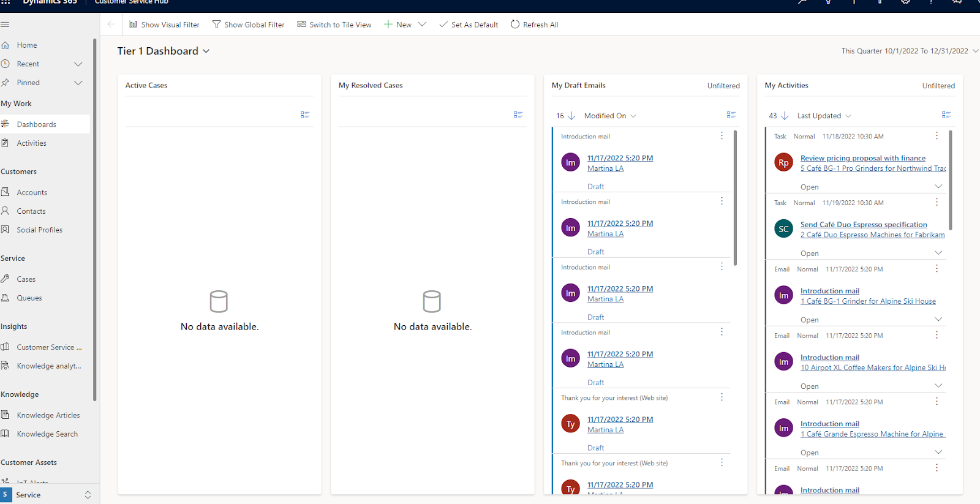Click Show Visual Filter button
Image resolution: width=980 pixels, height=504 pixels.
tap(164, 24)
